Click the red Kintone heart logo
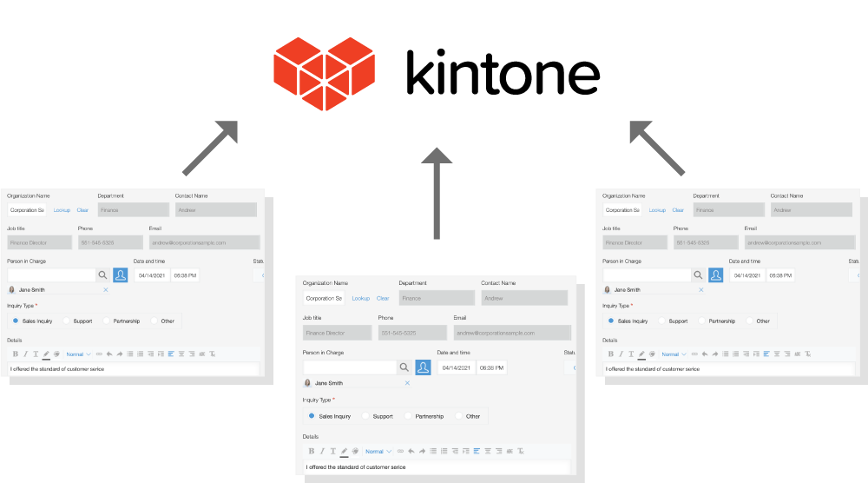 tap(325, 74)
